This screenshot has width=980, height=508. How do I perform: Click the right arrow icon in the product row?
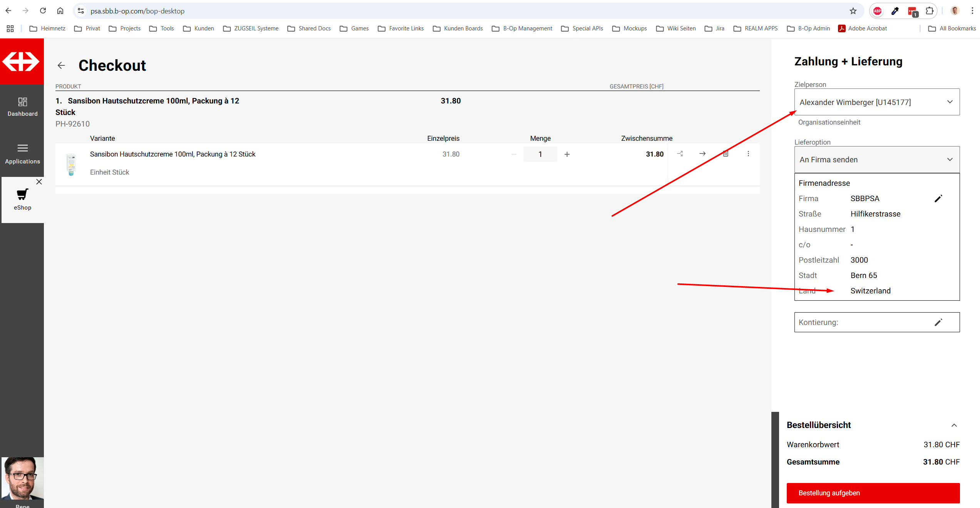point(702,154)
